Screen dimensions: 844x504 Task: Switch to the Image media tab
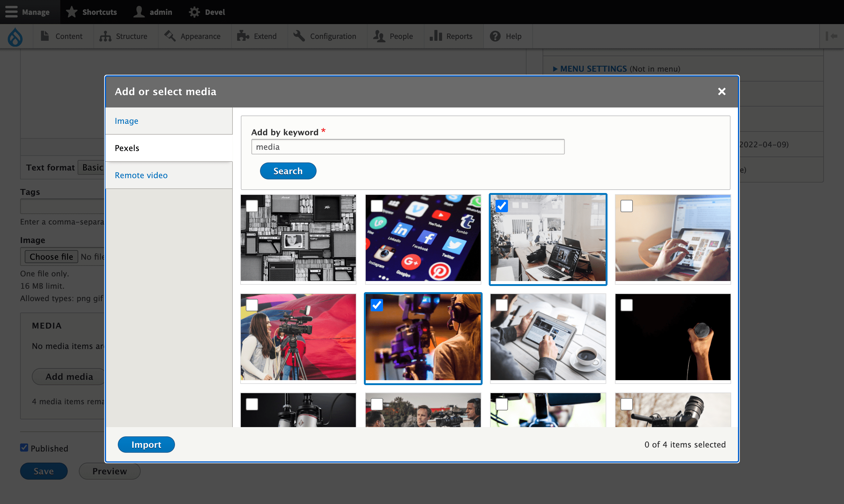126,121
